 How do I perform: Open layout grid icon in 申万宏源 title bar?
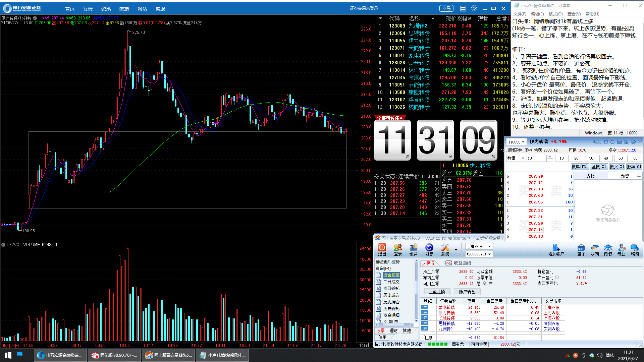(x=463, y=8)
